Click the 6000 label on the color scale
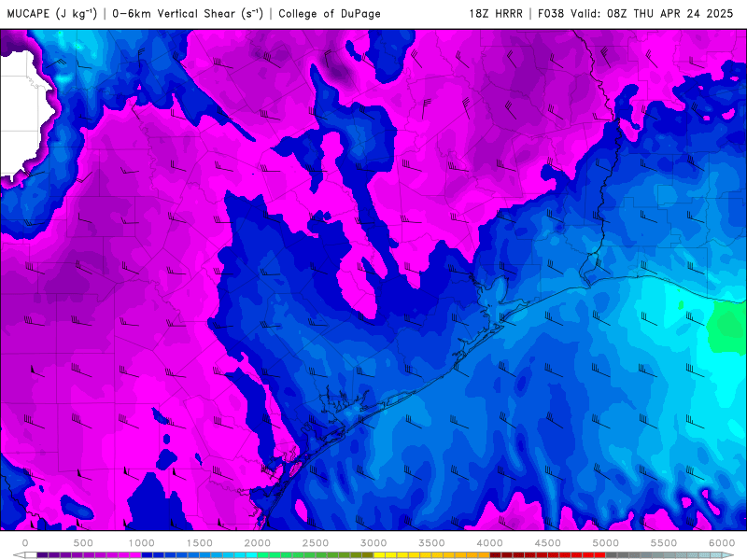 (x=722, y=543)
